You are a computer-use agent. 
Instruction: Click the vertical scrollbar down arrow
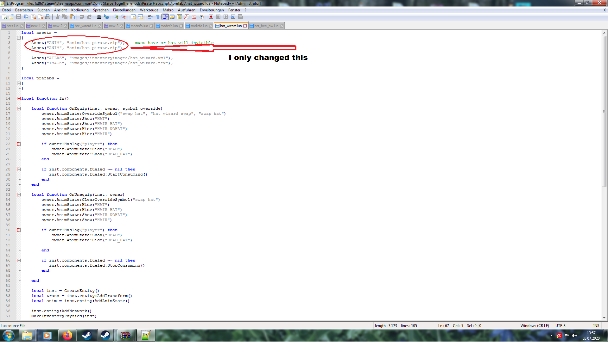[604, 318]
